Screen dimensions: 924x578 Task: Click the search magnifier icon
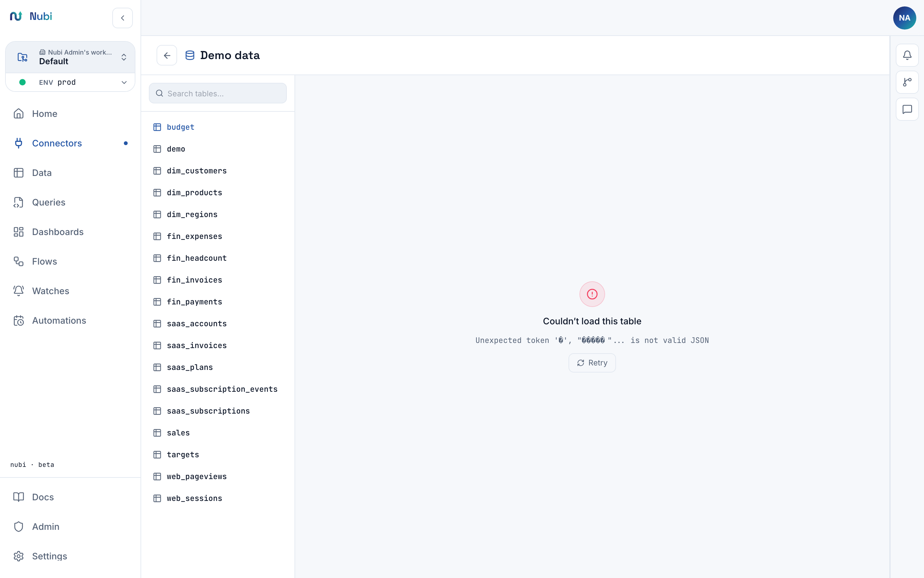(159, 93)
